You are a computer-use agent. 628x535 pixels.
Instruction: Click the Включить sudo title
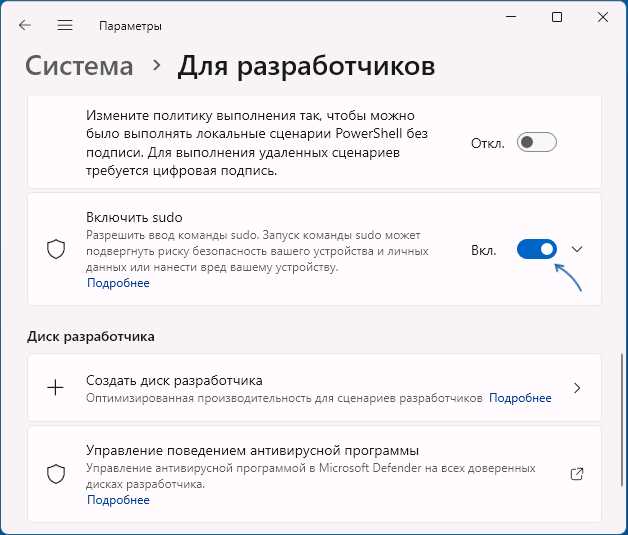point(134,217)
